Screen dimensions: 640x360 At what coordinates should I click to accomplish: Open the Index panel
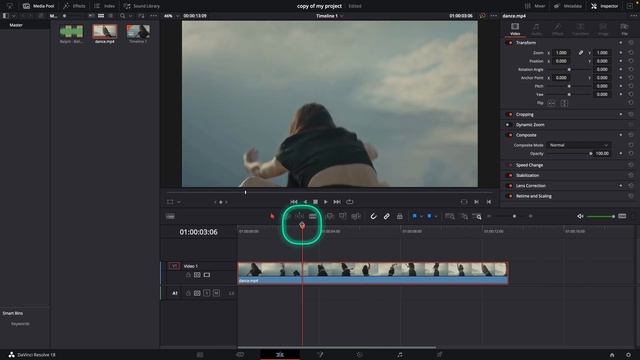click(x=104, y=6)
